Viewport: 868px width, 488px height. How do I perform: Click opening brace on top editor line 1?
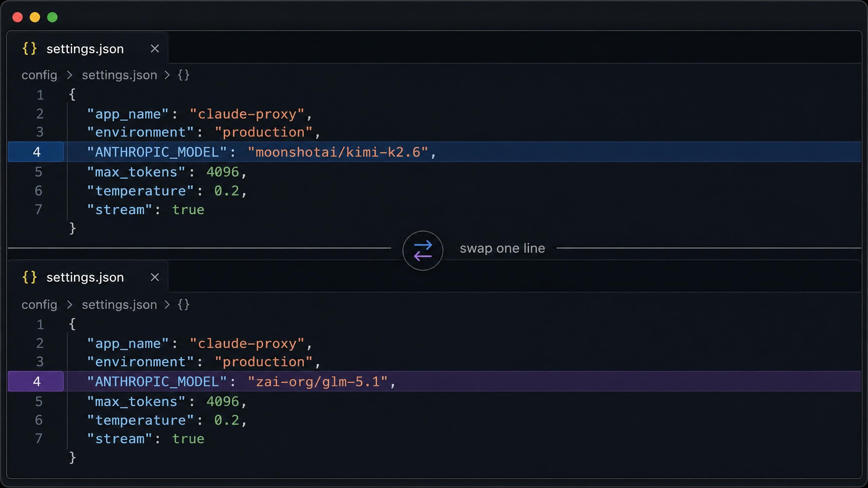click(72, 95)
